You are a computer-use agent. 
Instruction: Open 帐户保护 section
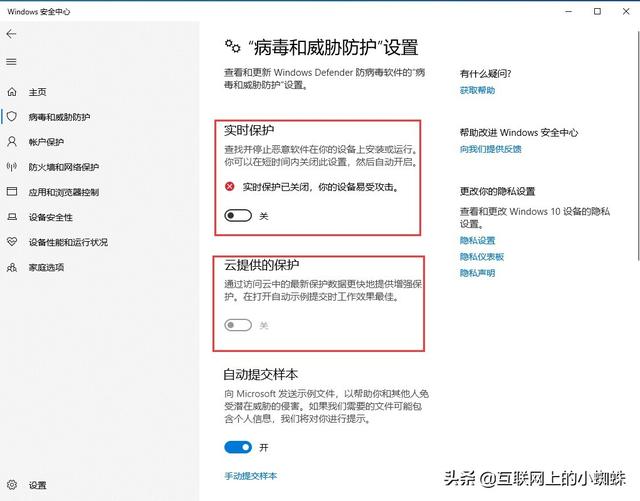46,142
